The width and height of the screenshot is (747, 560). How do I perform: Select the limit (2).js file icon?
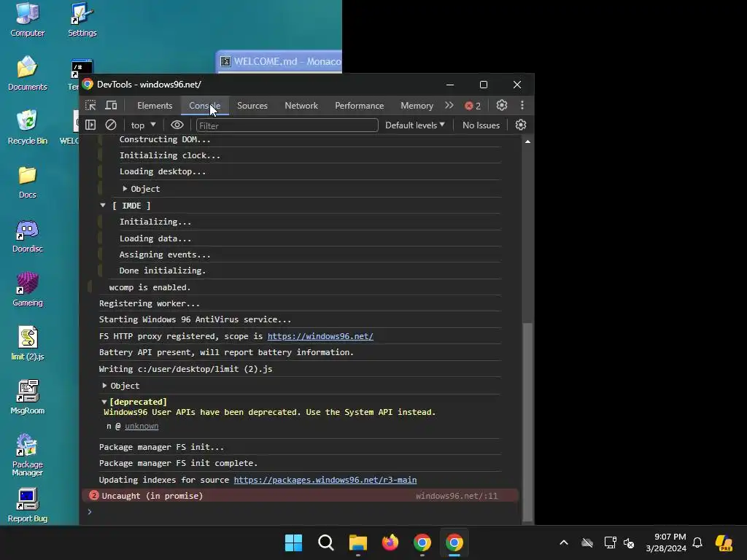point(27,343)
